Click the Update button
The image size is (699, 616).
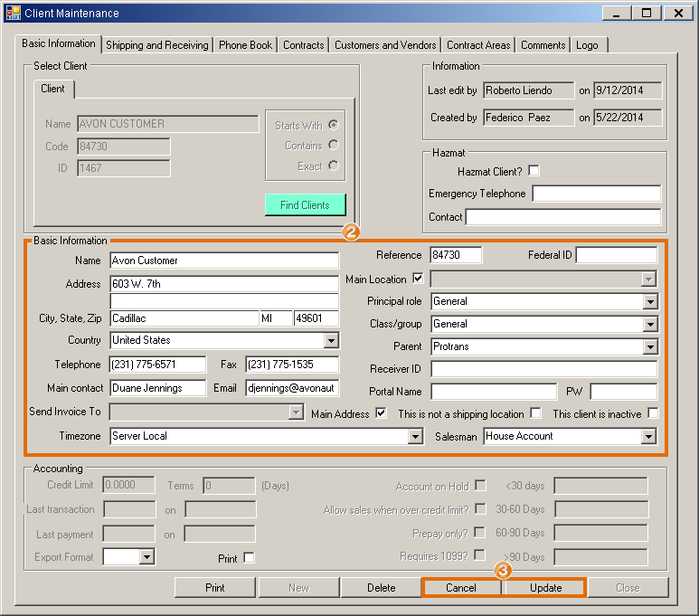pos(545,587)
